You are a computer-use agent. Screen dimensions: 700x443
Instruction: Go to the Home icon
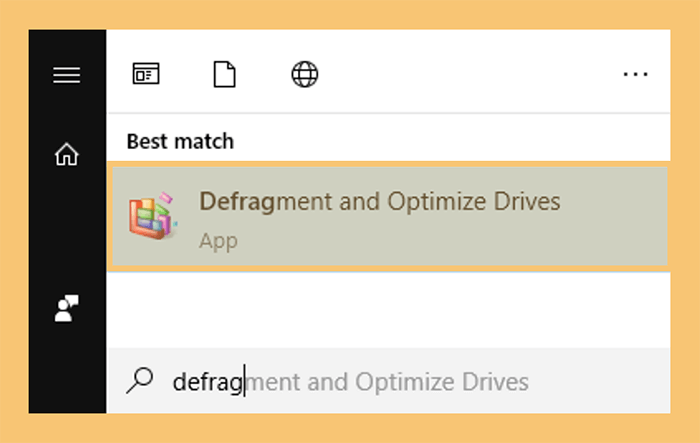pyautogui.click(x=67, y=154)
